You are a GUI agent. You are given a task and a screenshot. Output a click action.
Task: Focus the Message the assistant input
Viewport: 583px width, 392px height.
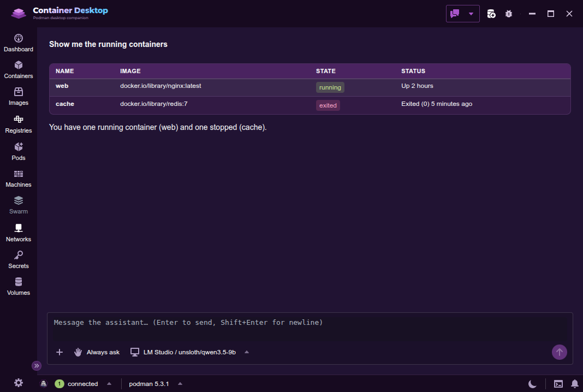(310, 328)
